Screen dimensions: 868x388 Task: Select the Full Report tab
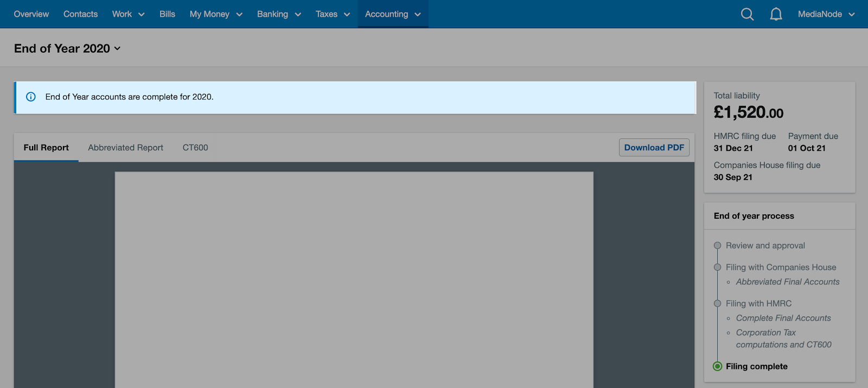46,148
